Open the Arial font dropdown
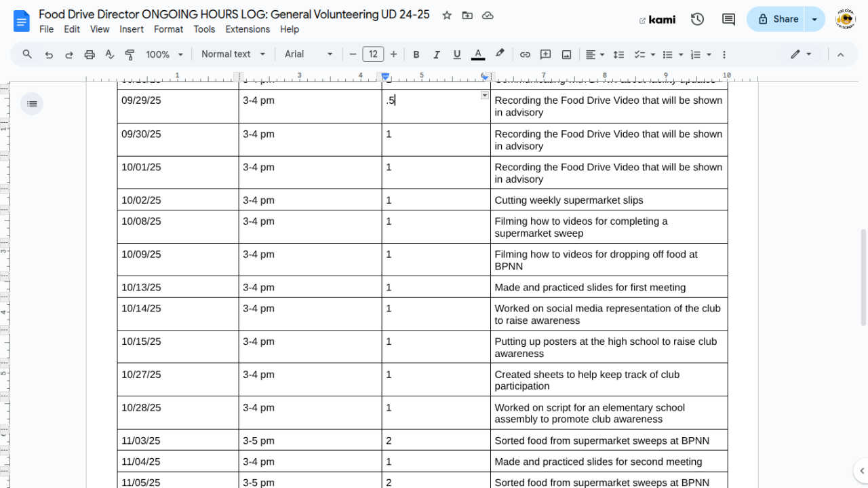The width and height of the screenshot is (868, 488). pyautogui.click(x=309, y=54)
